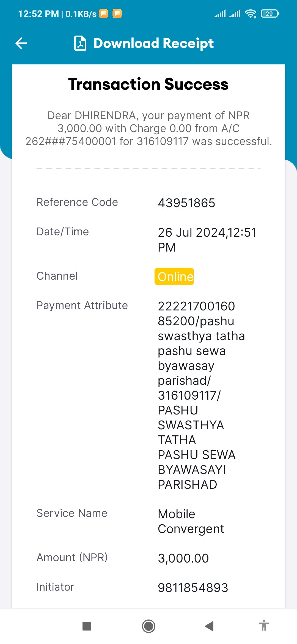Tap the first signal strength icon
This screenshot has width=297, height=644.
click(220, 13)
